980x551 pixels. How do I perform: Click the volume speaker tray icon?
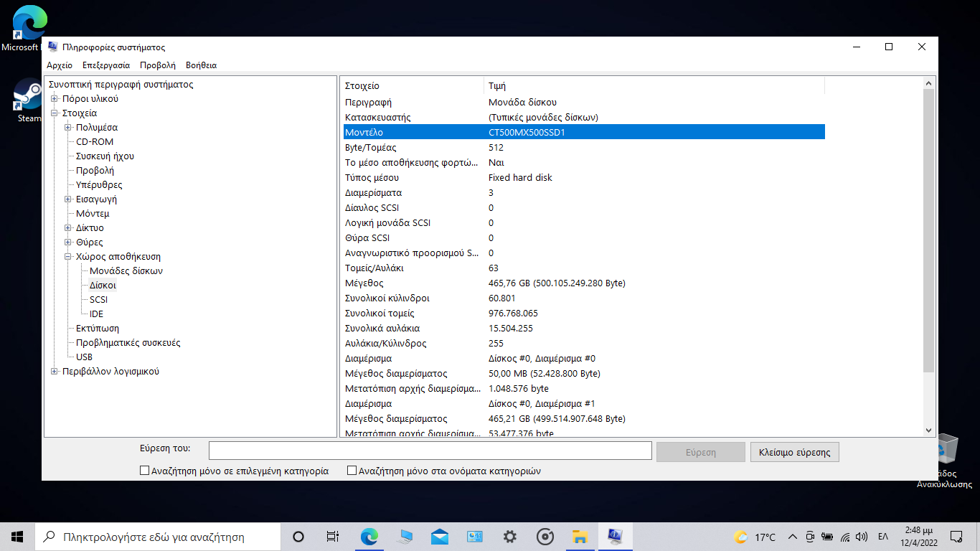[x=862, y=537]
